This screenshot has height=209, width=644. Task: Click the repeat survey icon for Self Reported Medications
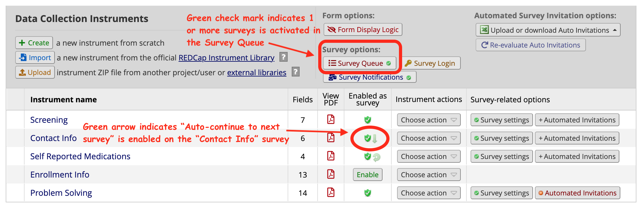(x=377, y=157)
